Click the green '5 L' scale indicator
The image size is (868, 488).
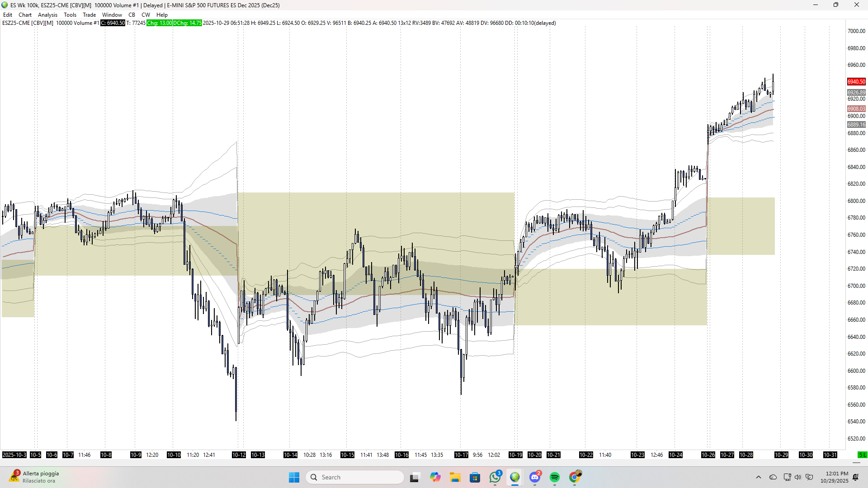pos(862,455)
